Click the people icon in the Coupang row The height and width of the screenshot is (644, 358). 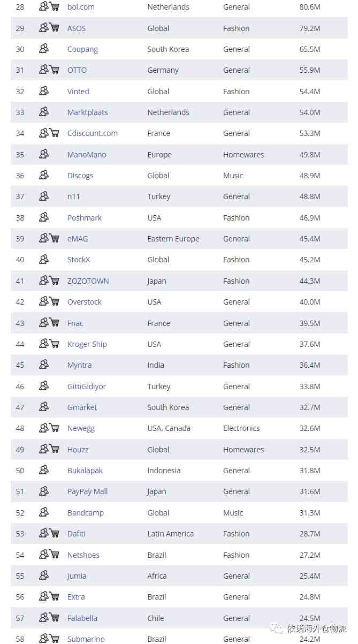[44, 48]
